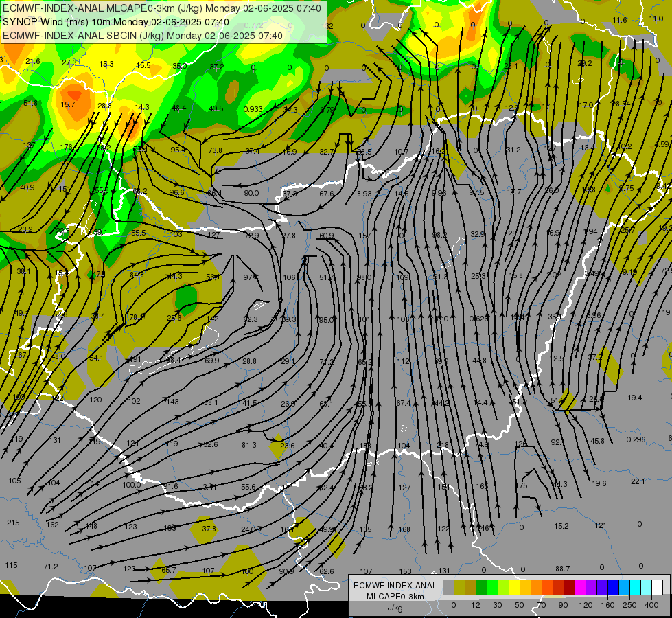Click the map value '95.0'
The height and width of the screenshot is (618, 672).
point(326,320)
